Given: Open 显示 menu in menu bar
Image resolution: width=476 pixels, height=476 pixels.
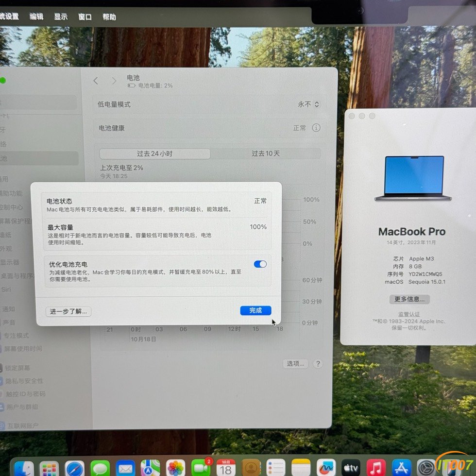Looking at the screenshot, I should point(61,17).
